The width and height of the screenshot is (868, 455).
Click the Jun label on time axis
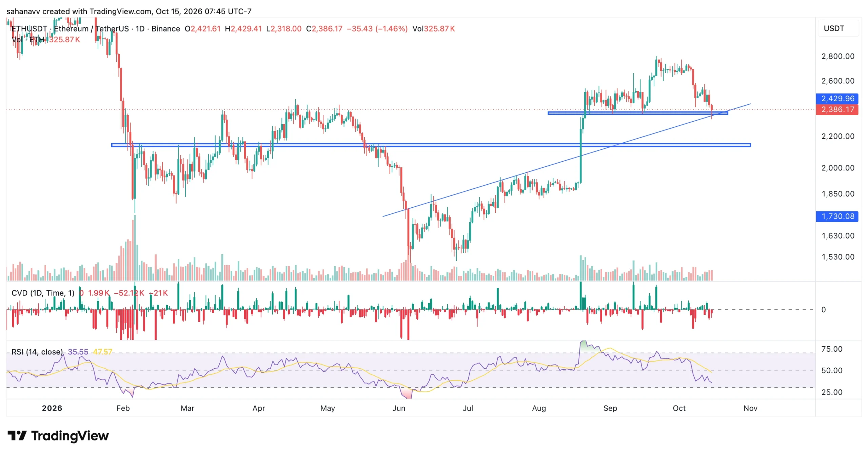(399, 408)
